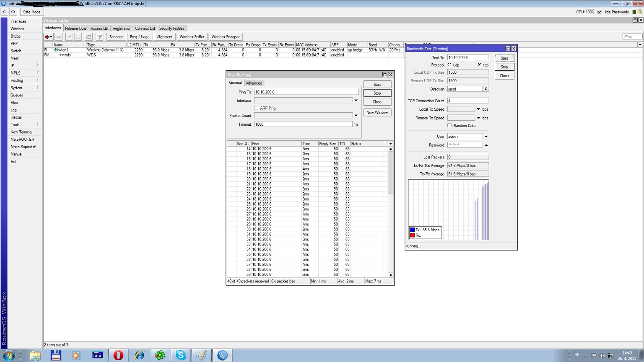The width and height of the screenshot is (644, 362).
Task: Open wireless table column selector dropdown
Action: (x=640, y=45)
